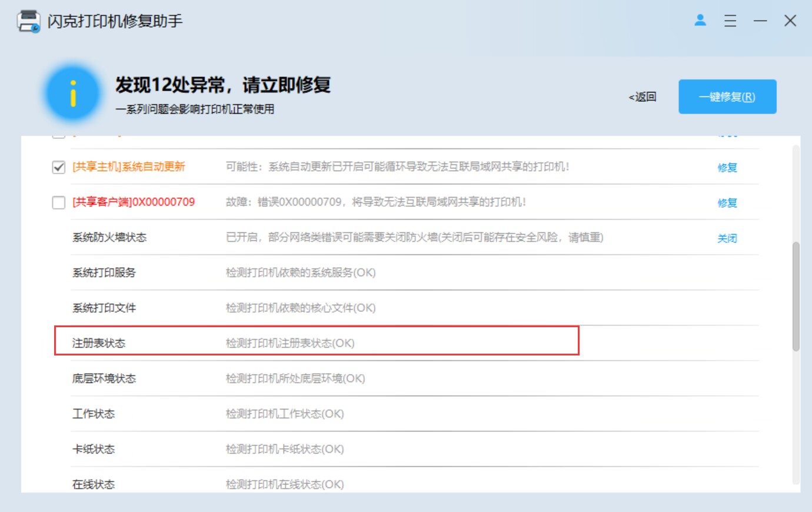Click 关闭 for 系统防火墙状态 row
812x512 pixels.
pyautogui.click(x=727, y=238)
